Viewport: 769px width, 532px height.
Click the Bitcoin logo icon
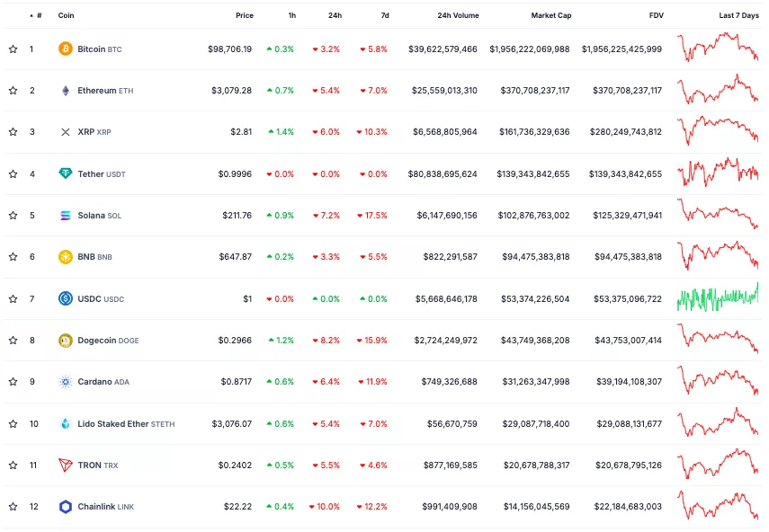tap(65, 49)
